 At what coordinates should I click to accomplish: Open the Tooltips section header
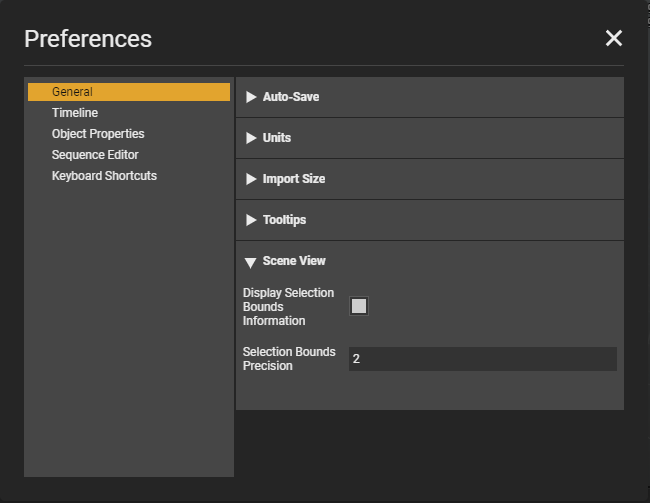click(x=430, y=220)
